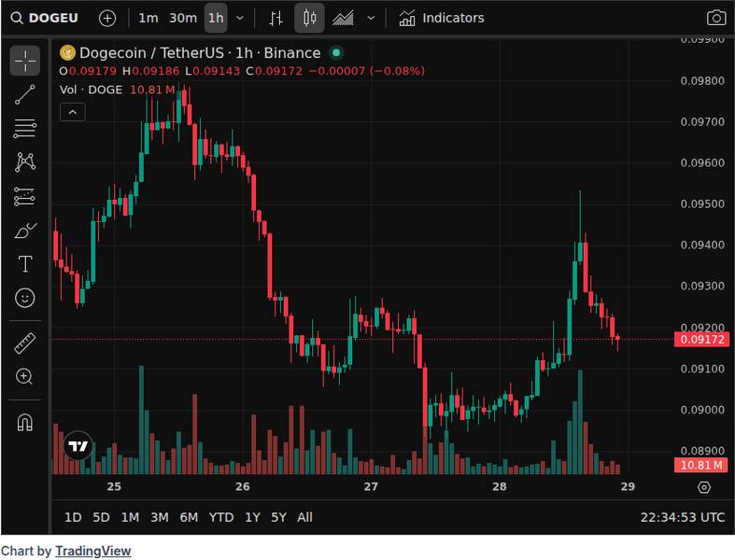Click the volume label 10.81 M on axis
This screenshot has height=560, width=735.
701,465
